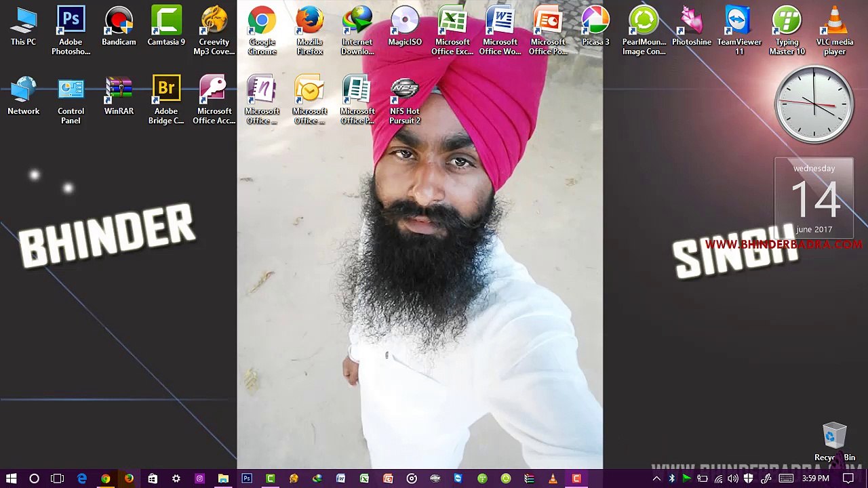Click the Picasa 3 desktop shortcut
Image resolution: width=868 pixels, height=488 pixels.
595,27
